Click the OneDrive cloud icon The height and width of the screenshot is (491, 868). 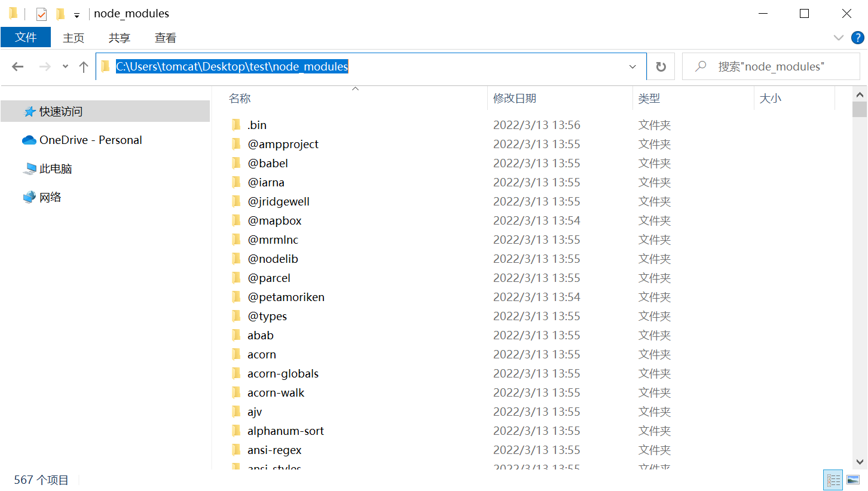pos(29,140)
